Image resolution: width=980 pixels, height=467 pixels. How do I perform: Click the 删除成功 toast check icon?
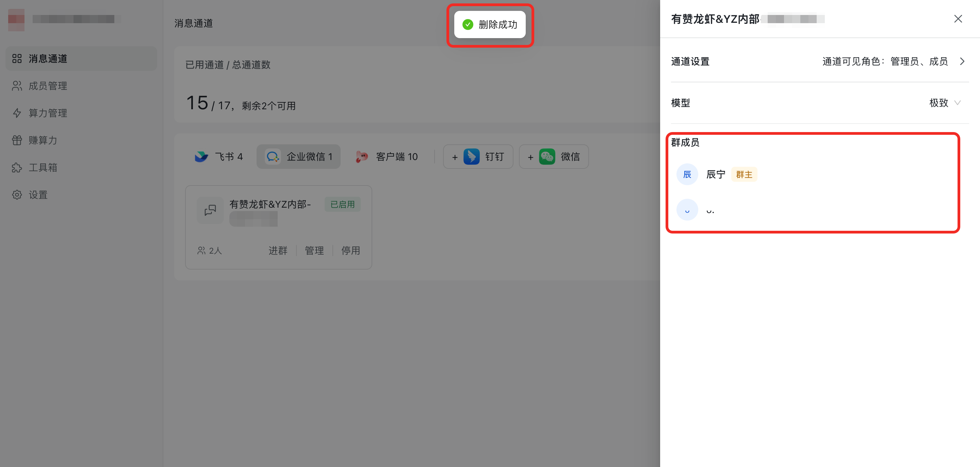[468, 25]
